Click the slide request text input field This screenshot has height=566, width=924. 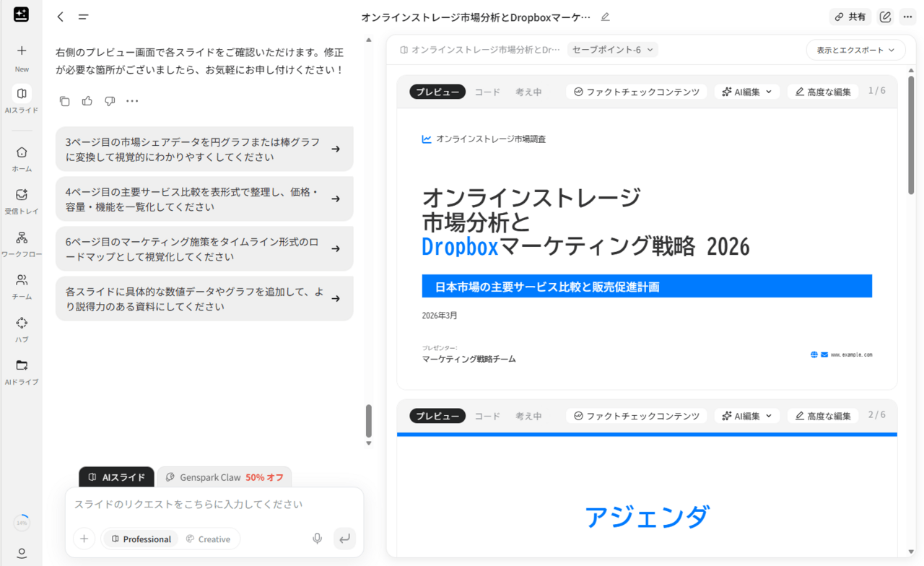pyautogui.click(x=214, y=504)
